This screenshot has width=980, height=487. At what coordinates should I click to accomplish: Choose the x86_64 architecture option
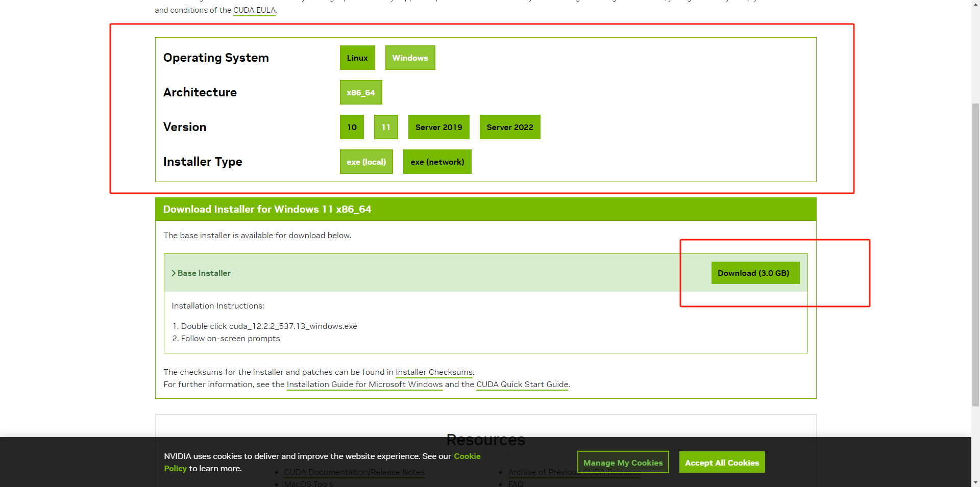click(361, 92)
